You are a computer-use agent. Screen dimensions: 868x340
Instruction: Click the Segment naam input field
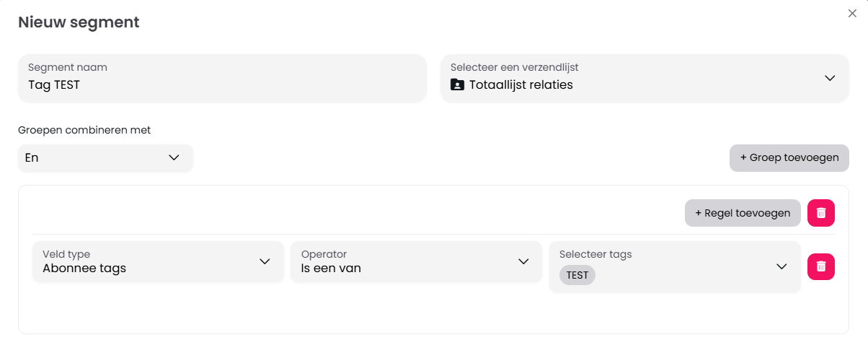coord(222,84)
